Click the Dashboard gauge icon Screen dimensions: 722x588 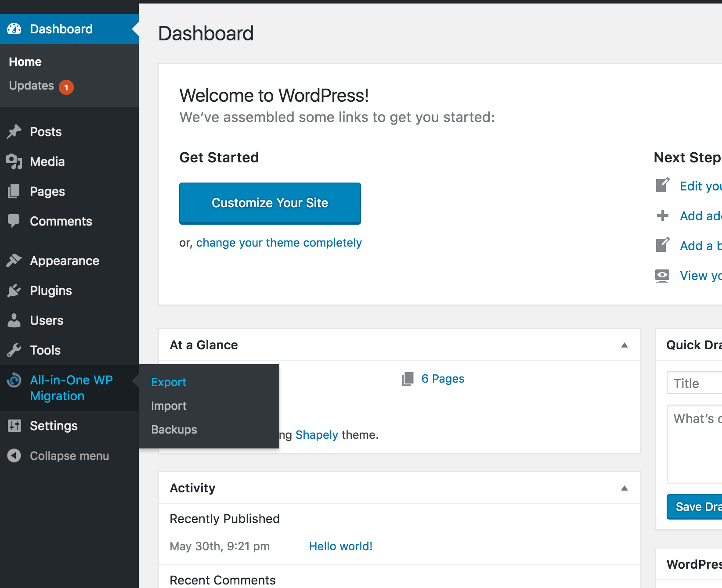[14, 29]
